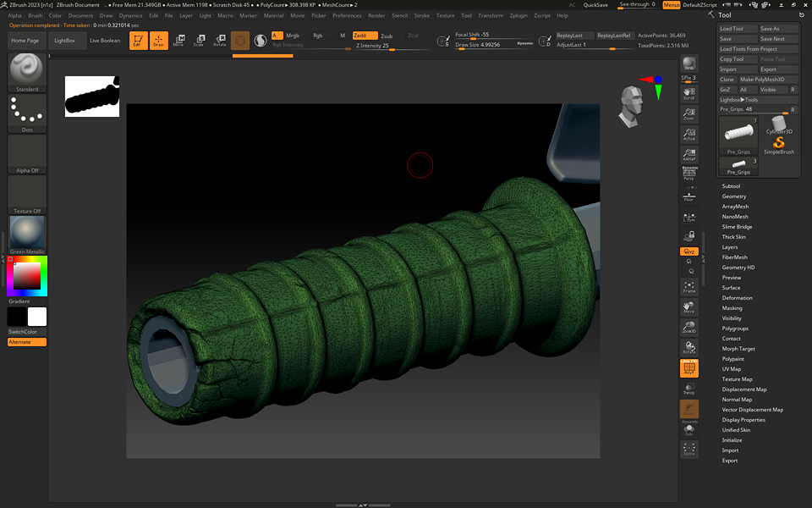Click the Frame view icon

pyautogui.click(x=689, y=287)
